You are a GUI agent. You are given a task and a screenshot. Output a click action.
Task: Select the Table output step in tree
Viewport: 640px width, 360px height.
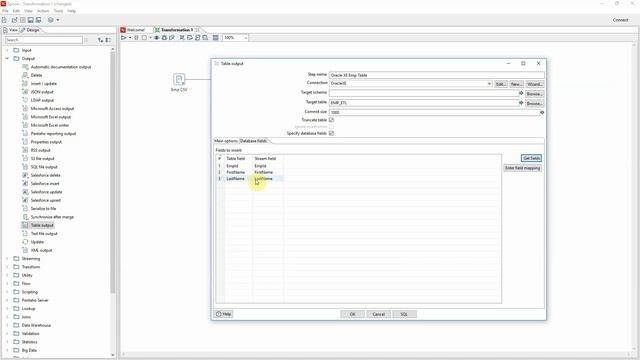[42, 225]
